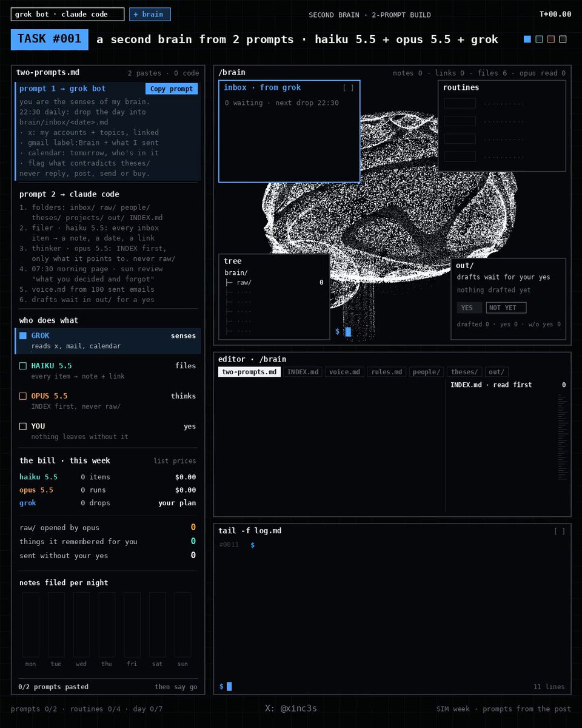Click 'INDEX.md · read first' in editor side pane
This screenshot has width=582, height=728.
491,385
